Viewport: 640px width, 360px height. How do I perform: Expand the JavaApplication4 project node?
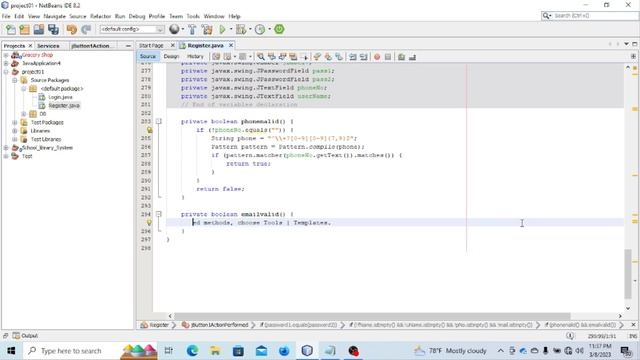pyautogui.click(x=6, y=64)
